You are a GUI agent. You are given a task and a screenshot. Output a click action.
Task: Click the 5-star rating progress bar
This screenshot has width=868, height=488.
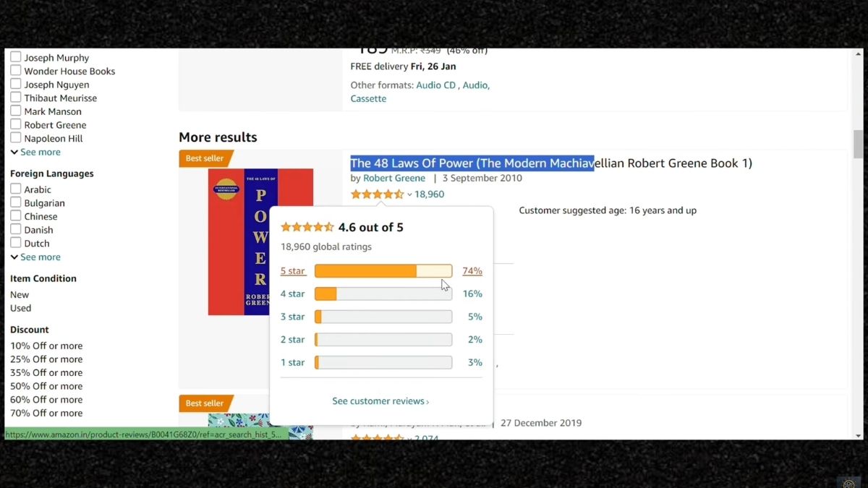[383, 270]
